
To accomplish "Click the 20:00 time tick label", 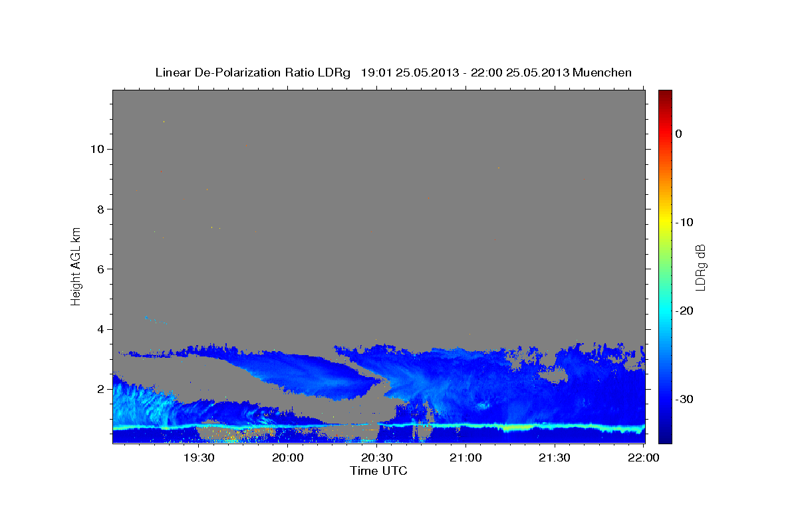I will pyautogui.click(x=288, y=458).
